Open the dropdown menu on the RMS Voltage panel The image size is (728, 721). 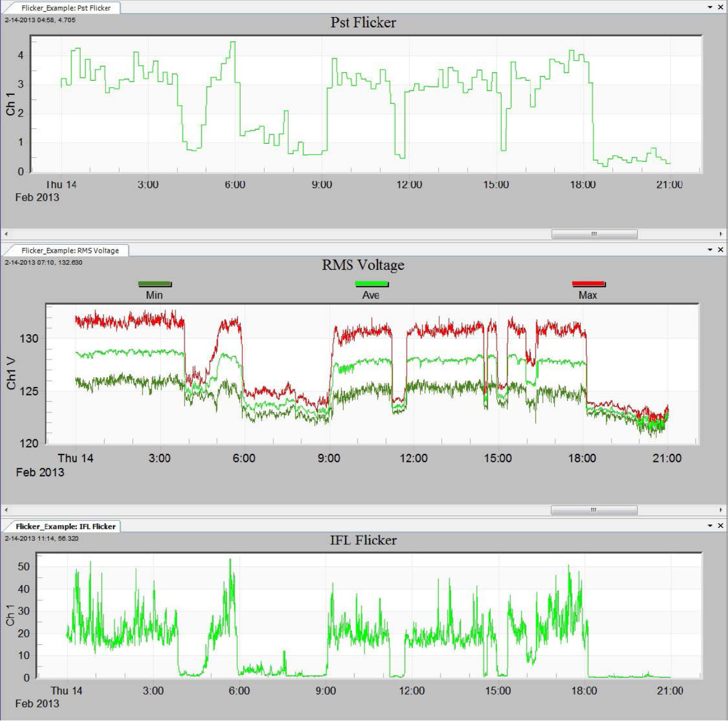710,249
